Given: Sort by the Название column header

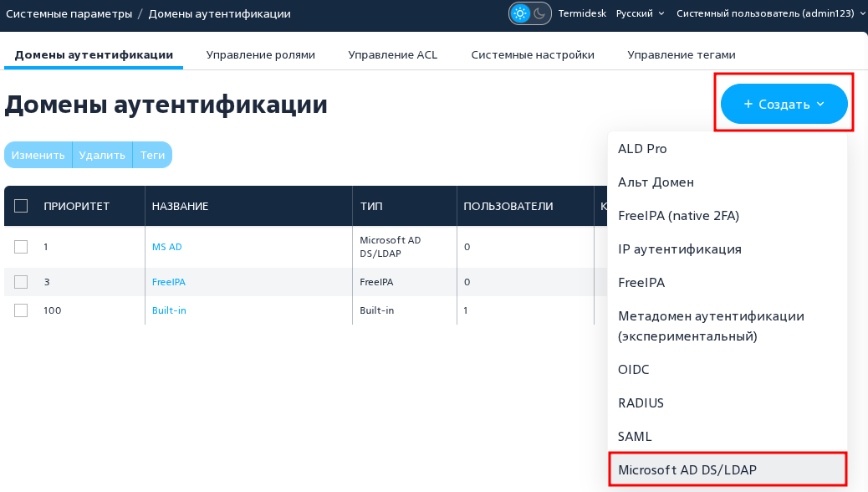Looking at the screenshot, I should (x=180, y=206).
